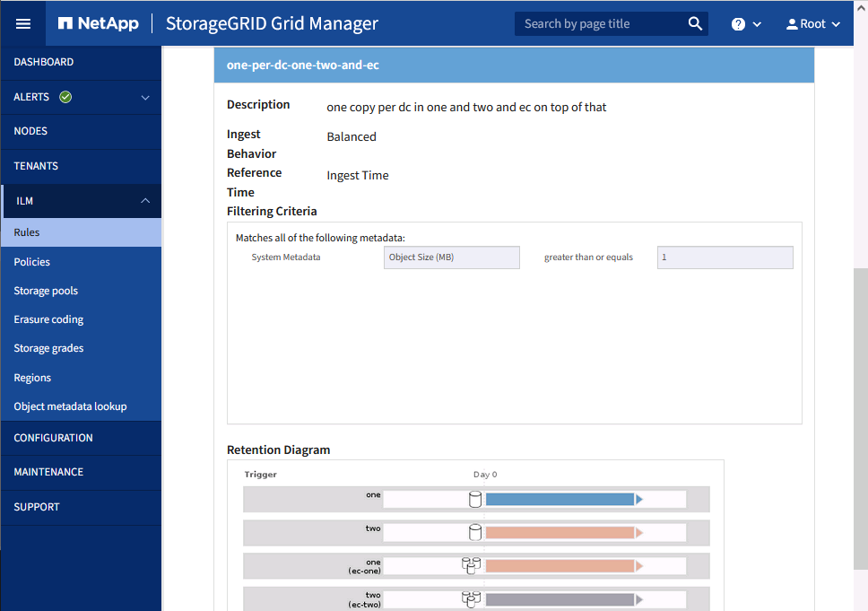Open the SUPPORT menu item
The height and width of the screenshot is (611, 868).
(x=81, y=507)
